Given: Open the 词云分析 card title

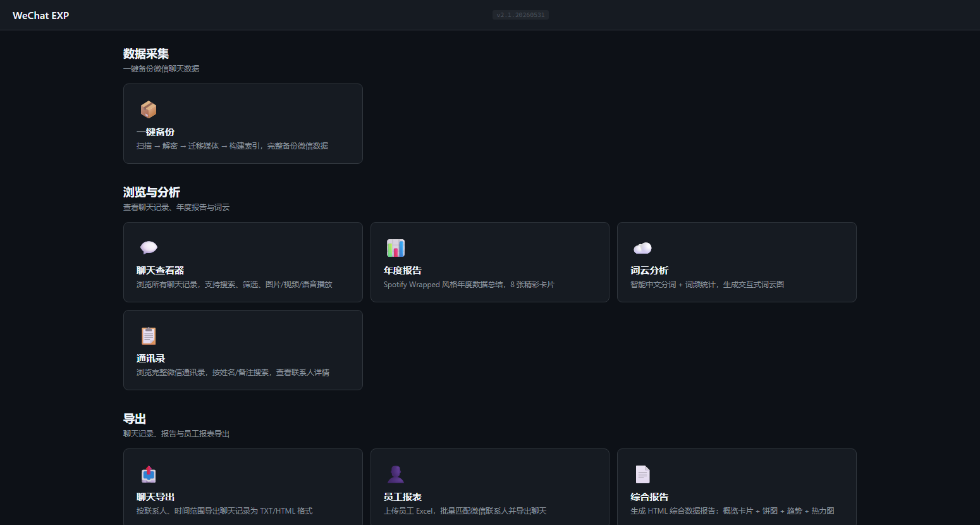Looking at the screenshot, I should 649,271.
